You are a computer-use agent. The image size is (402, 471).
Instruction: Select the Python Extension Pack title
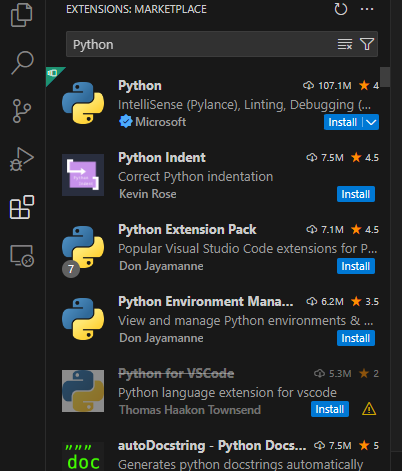click(187, 229)
